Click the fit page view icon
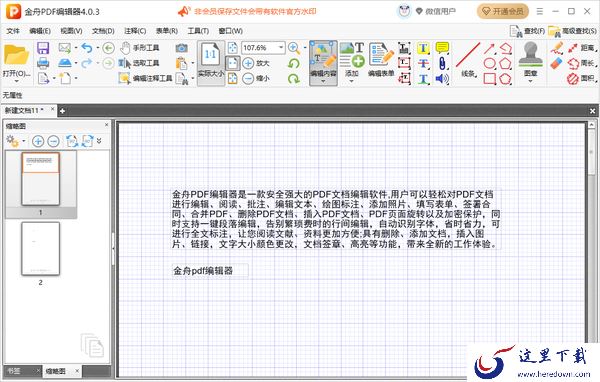Viewport: 600px width, 382px height. pos(232,48)
